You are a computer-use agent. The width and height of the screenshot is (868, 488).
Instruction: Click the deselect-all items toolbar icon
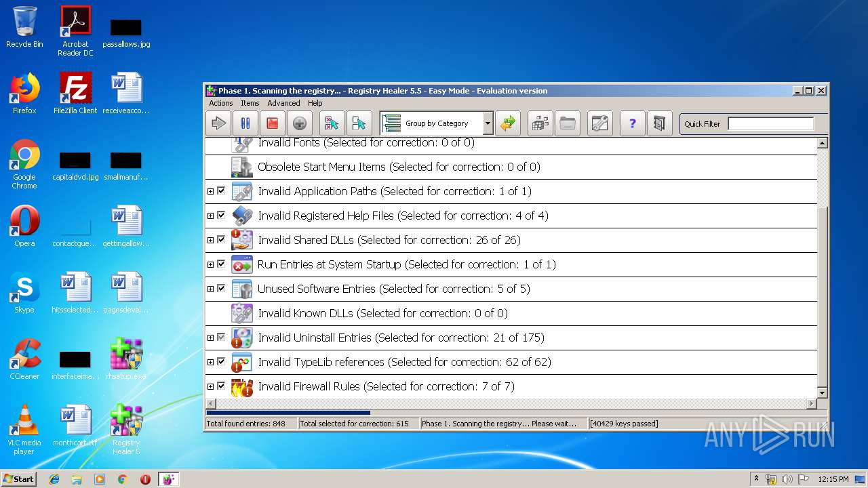(332, 123)
